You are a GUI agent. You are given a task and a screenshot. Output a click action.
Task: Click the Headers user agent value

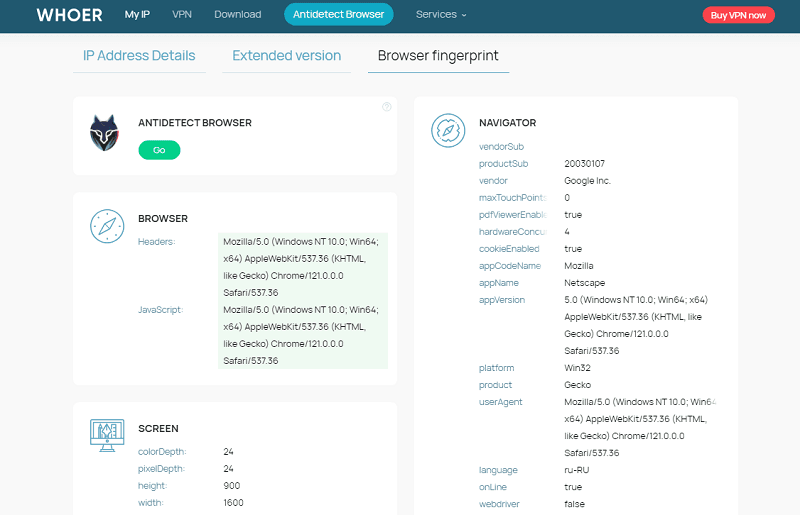(x=301, y=267)
